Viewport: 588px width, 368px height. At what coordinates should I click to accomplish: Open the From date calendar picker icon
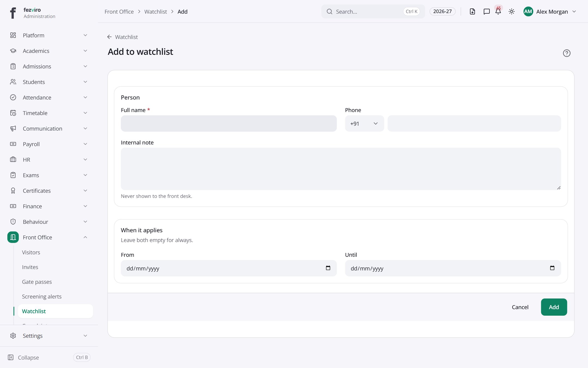(x=328, y=268)
